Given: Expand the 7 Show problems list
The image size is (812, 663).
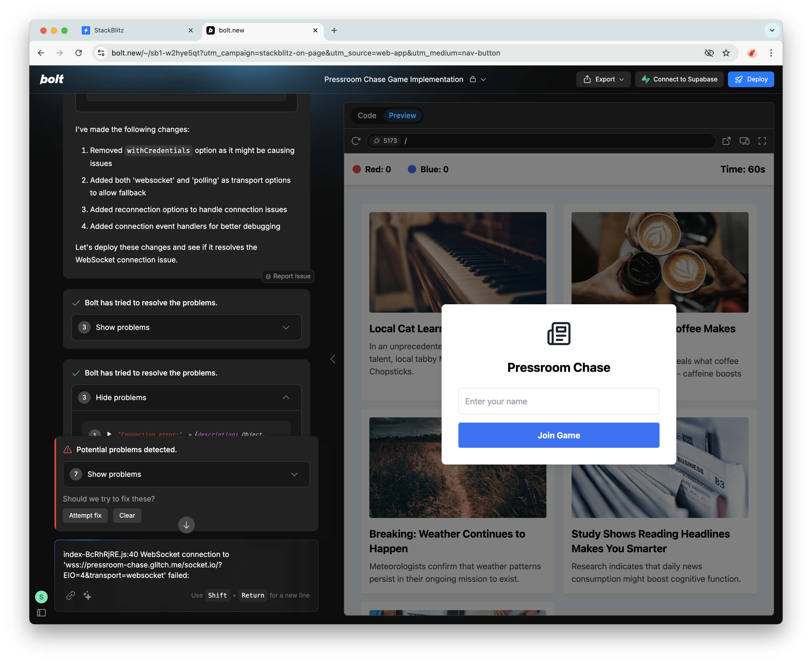Looking at the screenshot, I should click(186, 474).
